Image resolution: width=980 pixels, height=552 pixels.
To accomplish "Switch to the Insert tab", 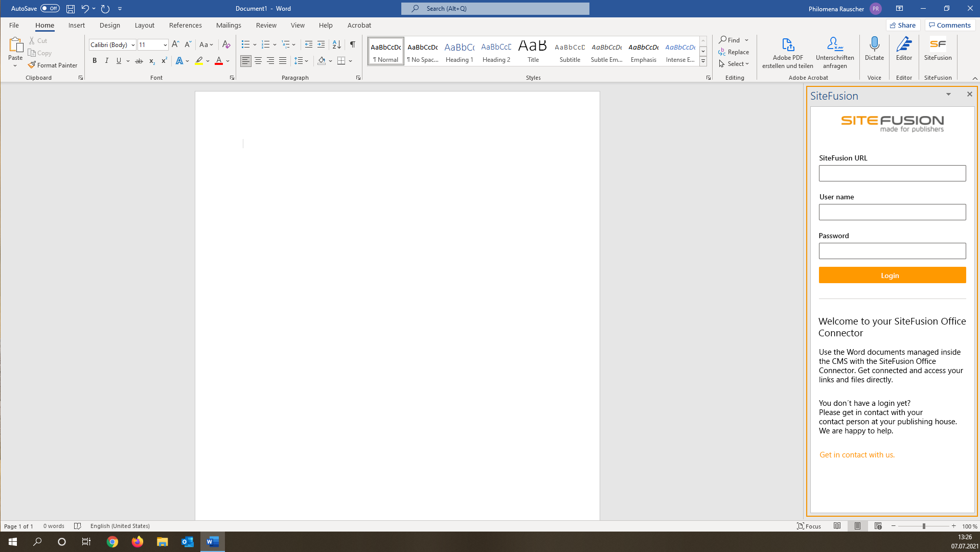I will click(x=77, y=25).
